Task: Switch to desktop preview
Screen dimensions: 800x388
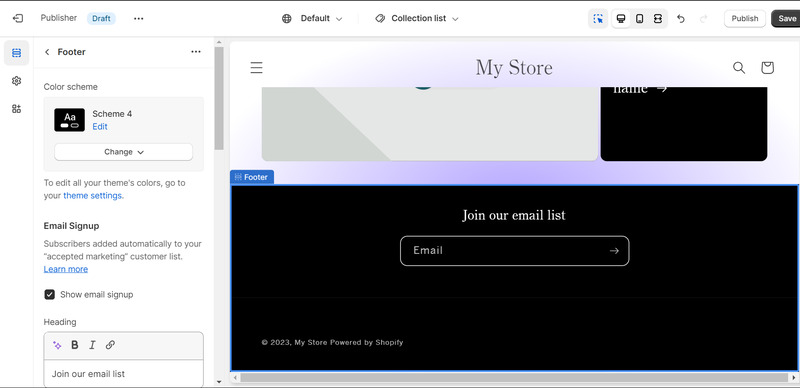Action: [x=621, y=18]
